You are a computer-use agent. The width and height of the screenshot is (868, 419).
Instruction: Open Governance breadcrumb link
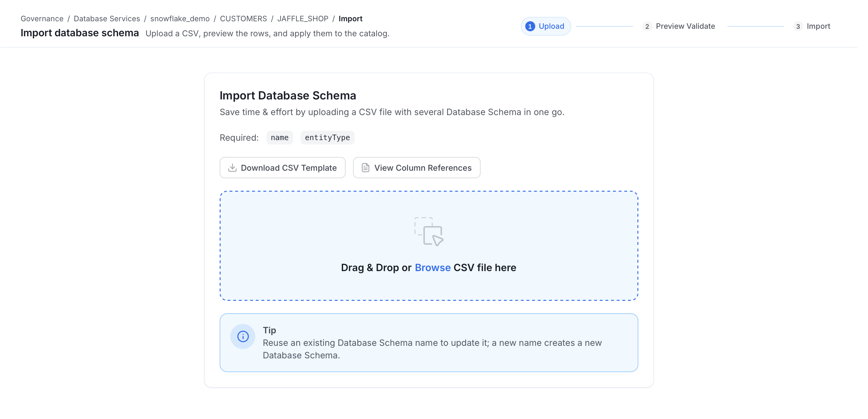click(x=42, y=18)
